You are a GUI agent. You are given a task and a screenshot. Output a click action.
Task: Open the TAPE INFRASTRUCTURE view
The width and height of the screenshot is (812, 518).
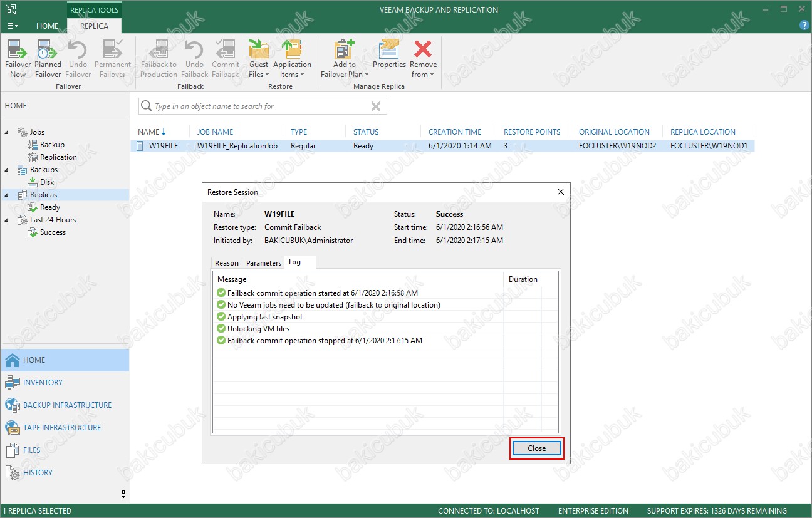click(x=65, y=428)
